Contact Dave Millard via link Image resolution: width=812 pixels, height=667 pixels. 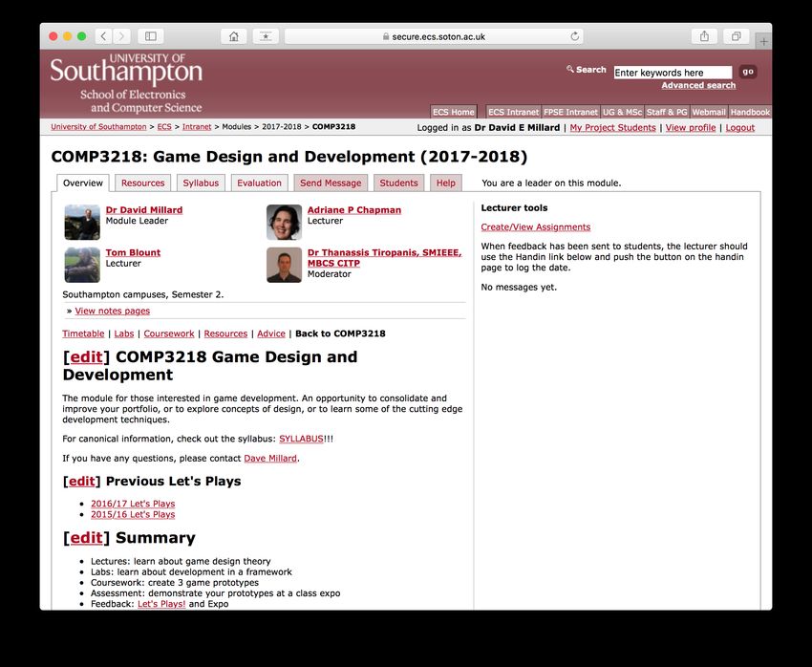click(x=270, y=459)
